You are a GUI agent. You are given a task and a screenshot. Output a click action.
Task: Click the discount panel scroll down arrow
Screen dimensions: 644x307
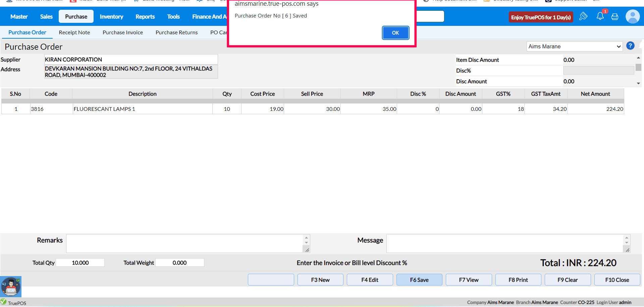pos(638,83)
